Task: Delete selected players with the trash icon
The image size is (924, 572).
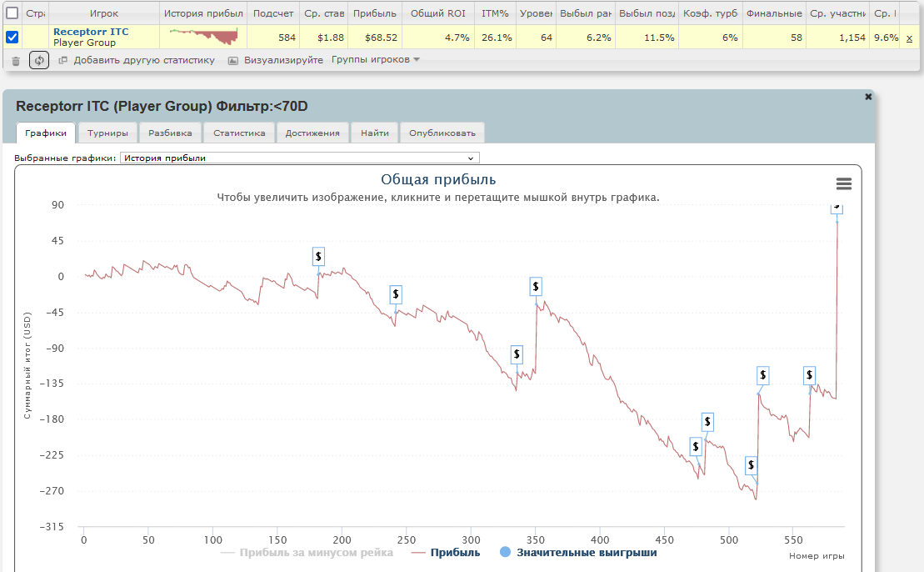Action: coord(16,61)
